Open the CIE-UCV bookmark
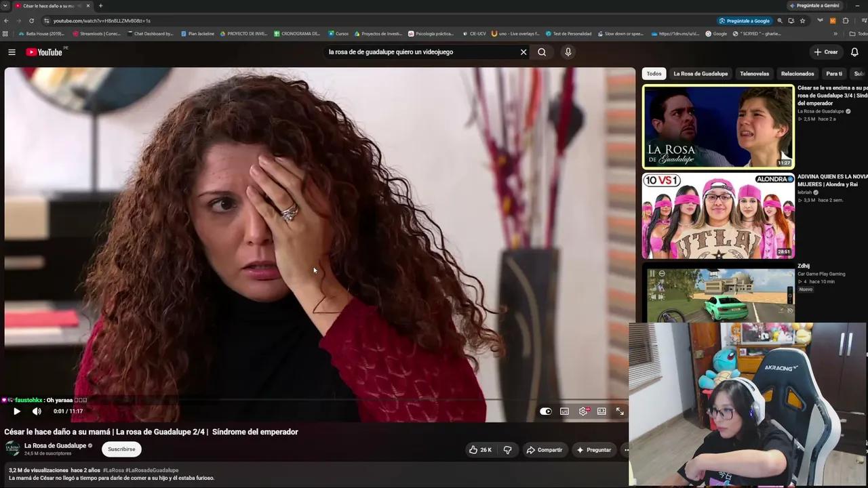This screenshot has width=868, height=488. click(474, 34)
